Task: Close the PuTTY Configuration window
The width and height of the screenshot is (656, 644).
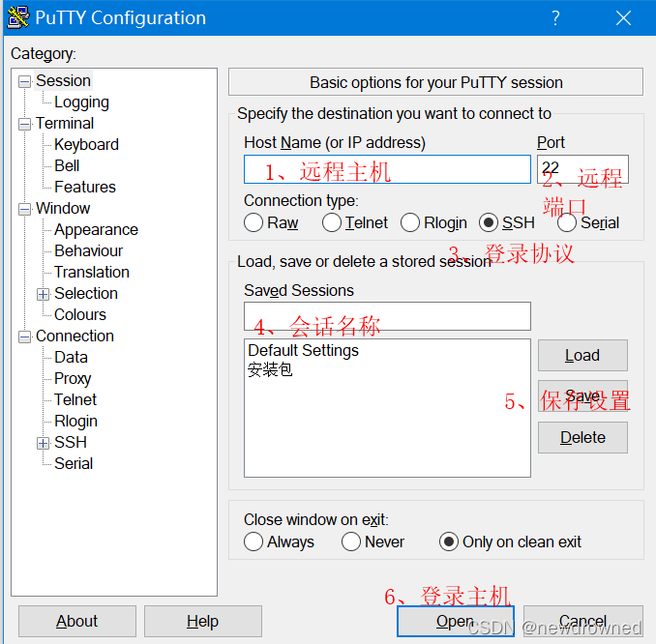Action: [623, 18]
